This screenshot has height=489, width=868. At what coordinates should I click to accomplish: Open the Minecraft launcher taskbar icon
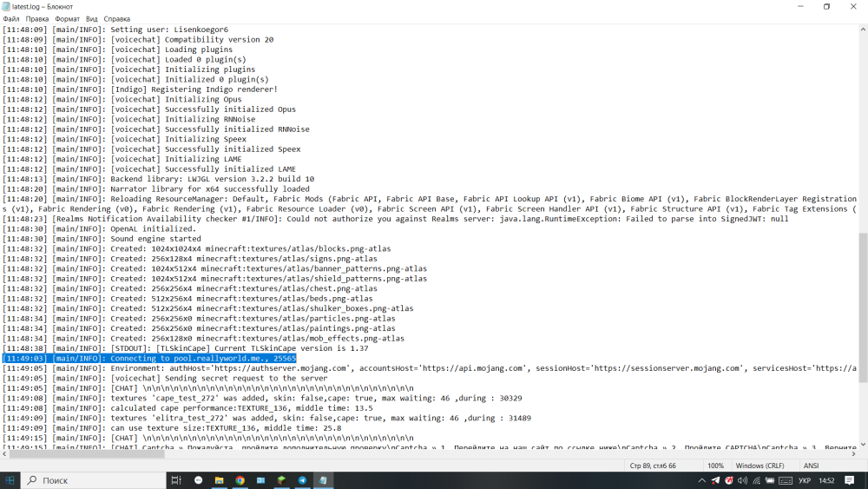281,480
